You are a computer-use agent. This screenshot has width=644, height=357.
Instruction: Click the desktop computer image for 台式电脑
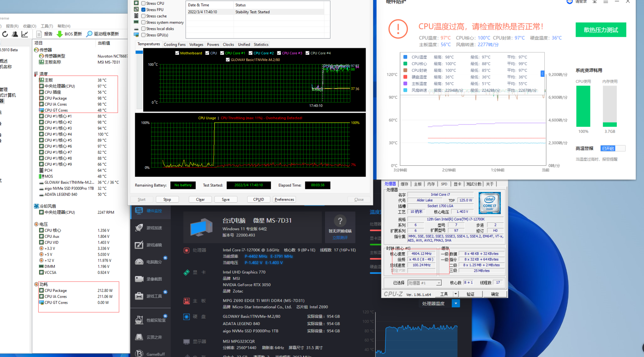tap(201, 227)
